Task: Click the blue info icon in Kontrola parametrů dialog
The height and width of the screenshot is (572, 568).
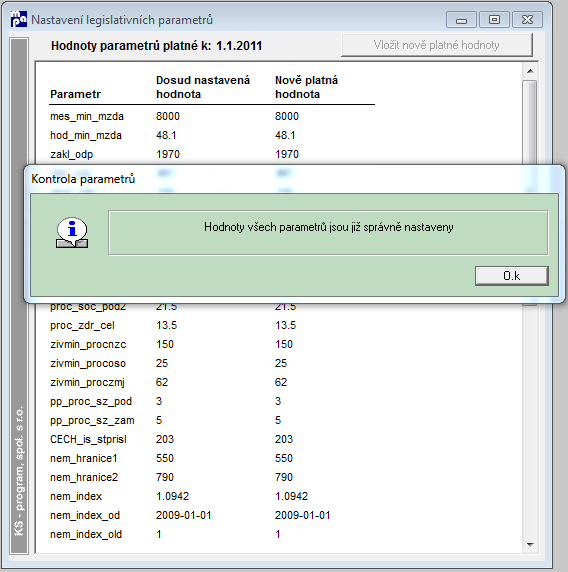Action: pos(72,233)
